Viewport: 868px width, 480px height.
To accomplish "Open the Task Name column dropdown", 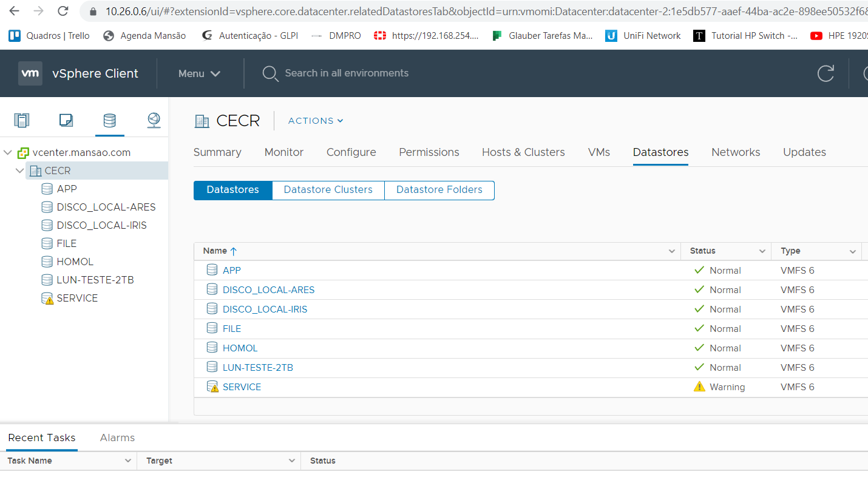I will (x=128, y=461).
